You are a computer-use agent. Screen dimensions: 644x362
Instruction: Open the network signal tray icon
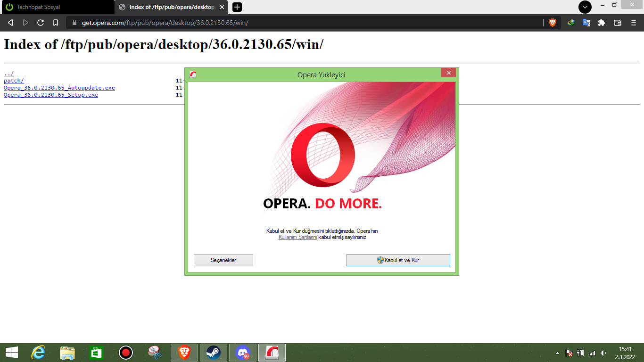coord(592,353)
